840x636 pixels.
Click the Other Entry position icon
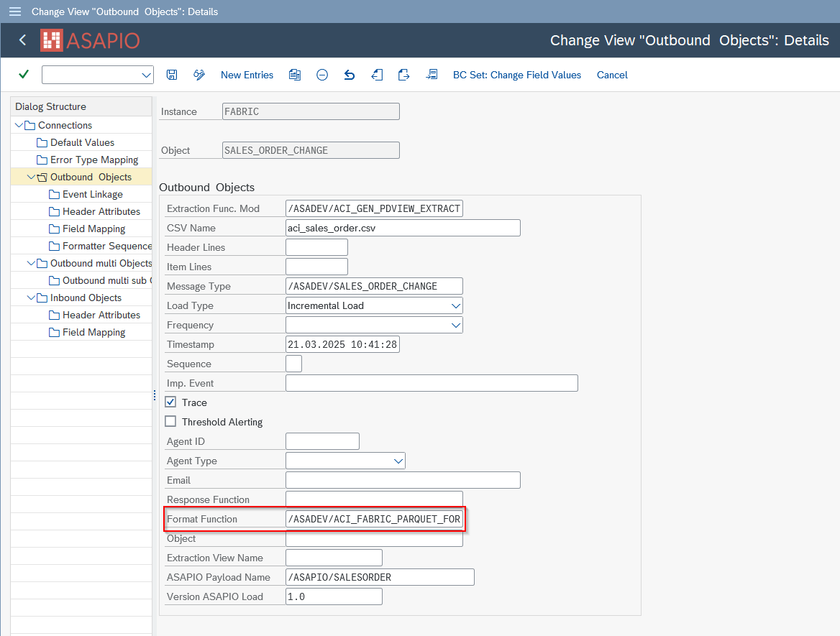pyautogui.click(x=432, y=75)
